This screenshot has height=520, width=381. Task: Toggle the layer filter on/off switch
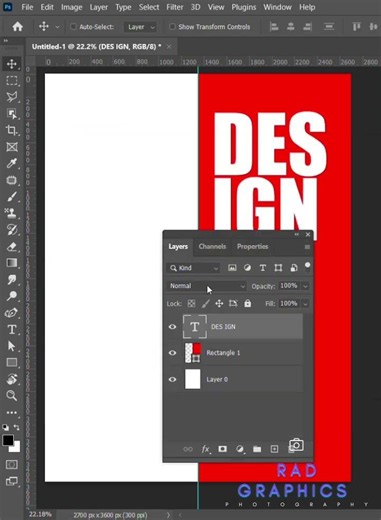coord(307,267)
